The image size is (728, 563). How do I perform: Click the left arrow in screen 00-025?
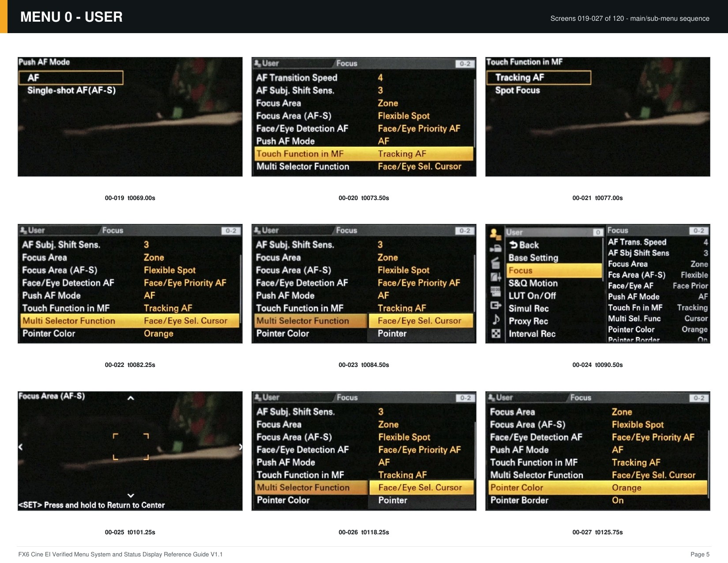tap(20, 447)
